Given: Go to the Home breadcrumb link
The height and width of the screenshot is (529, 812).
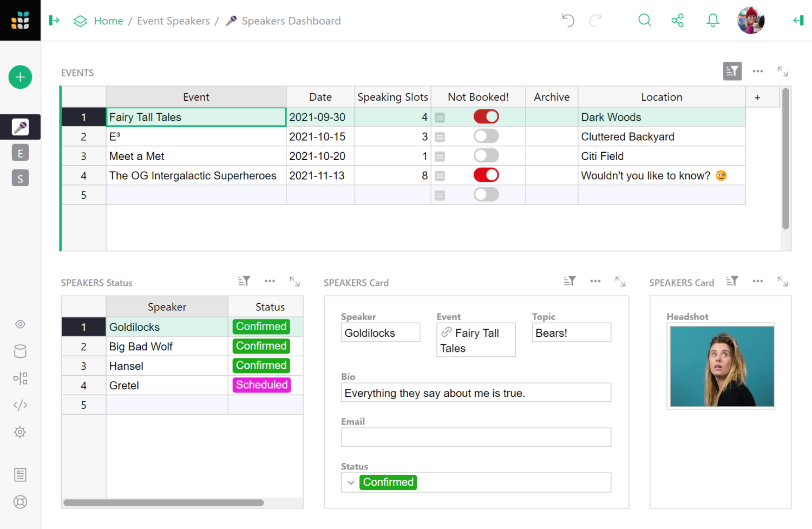Looking at the screenshot, I should point(108,21).
